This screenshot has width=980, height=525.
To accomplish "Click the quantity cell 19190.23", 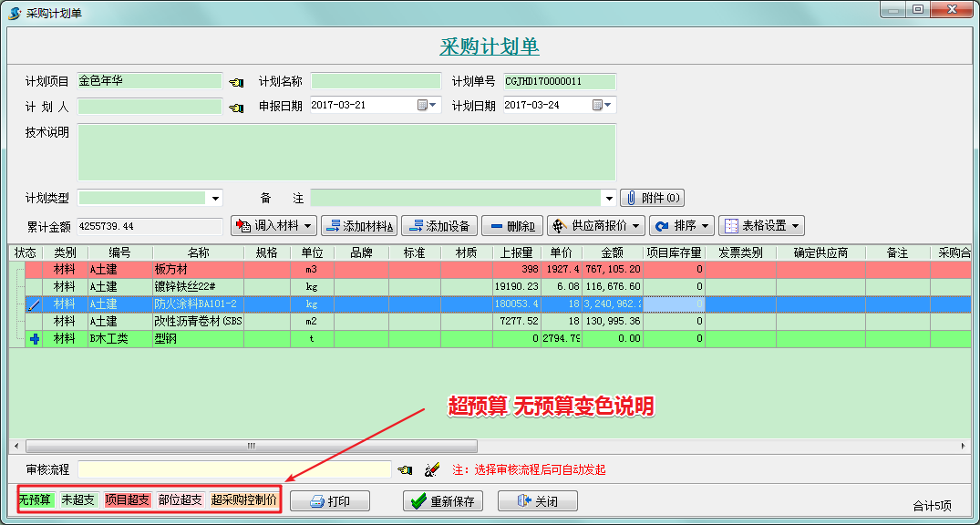I will coord(516,287).
